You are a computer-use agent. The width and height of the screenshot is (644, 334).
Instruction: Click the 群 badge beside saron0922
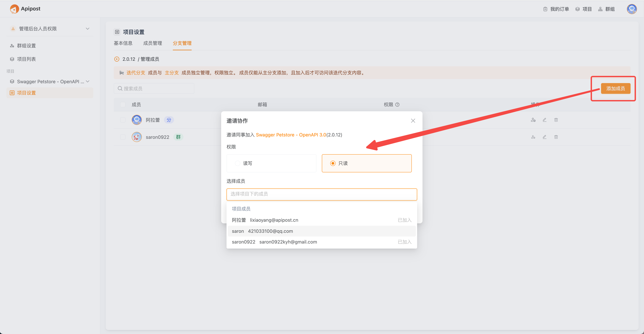[178, 137]
